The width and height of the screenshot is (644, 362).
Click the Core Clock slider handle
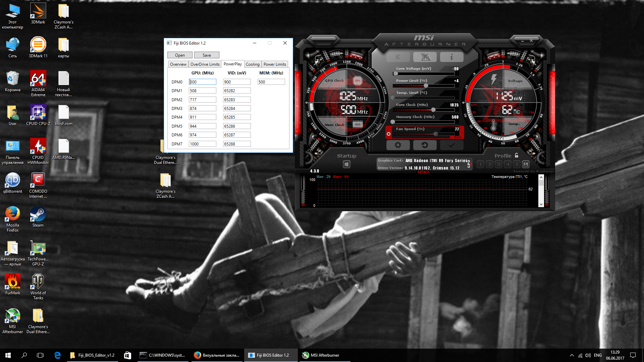(433, 110)
